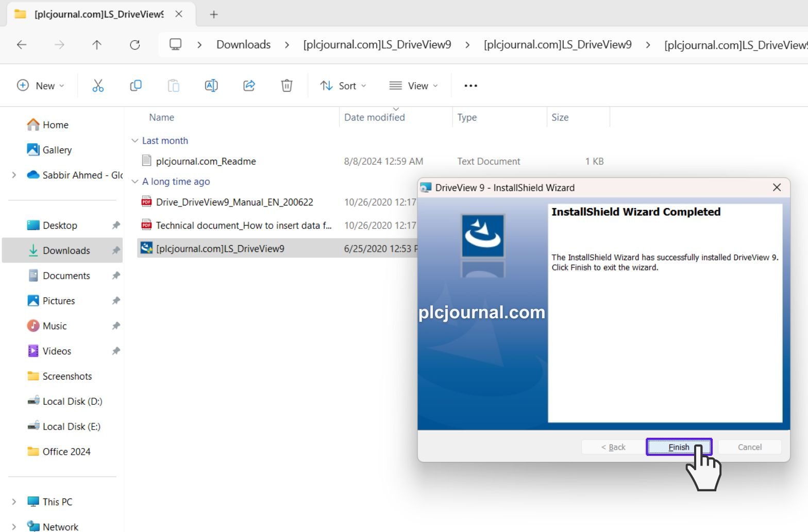Unpin Videos using its pin icon
Viewport: 808px width, 532px height.
116,351
